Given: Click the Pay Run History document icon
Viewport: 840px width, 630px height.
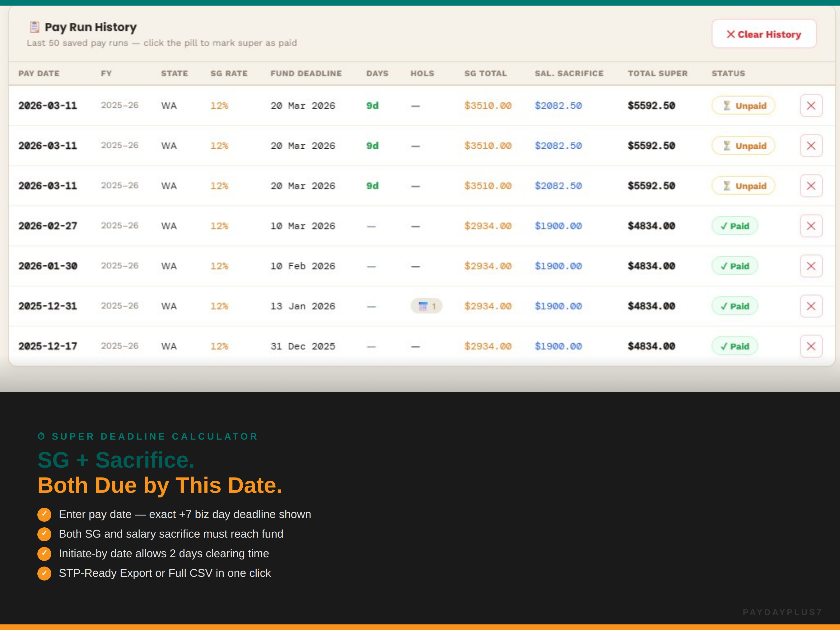Looking at the screenshot, I should coord(35,26).
